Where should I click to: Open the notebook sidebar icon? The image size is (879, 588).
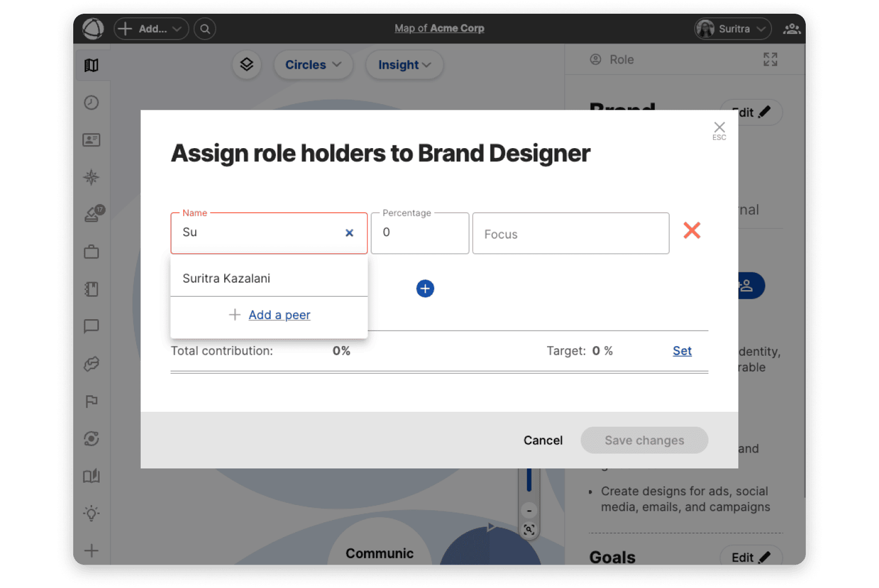(92, 289)
